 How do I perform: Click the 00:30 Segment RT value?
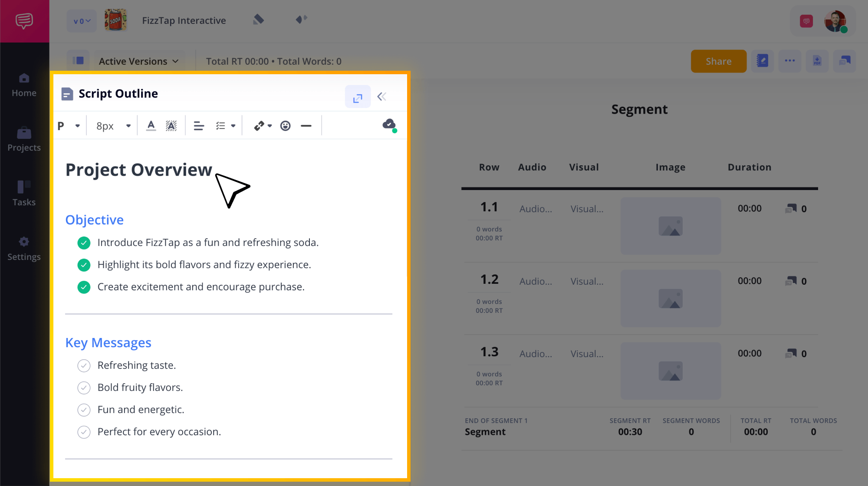(630, 432)
